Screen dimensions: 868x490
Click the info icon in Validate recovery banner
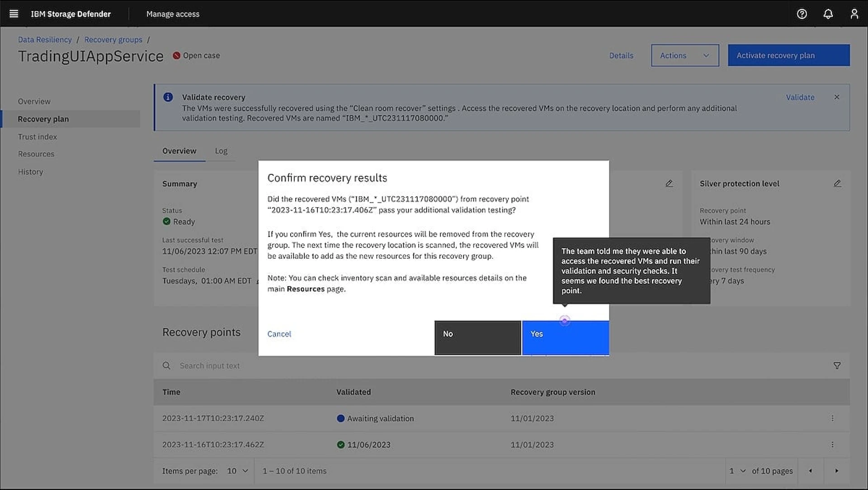(168, 97)
